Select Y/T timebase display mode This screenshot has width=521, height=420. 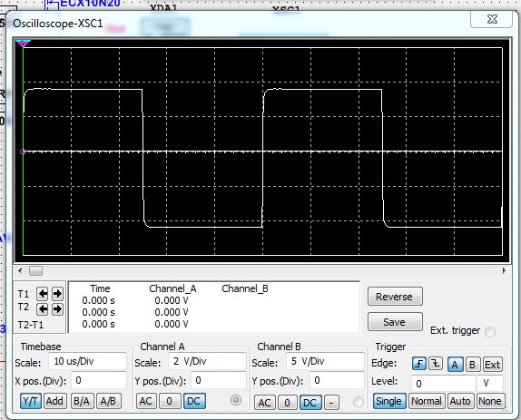(x=31, y=401)
